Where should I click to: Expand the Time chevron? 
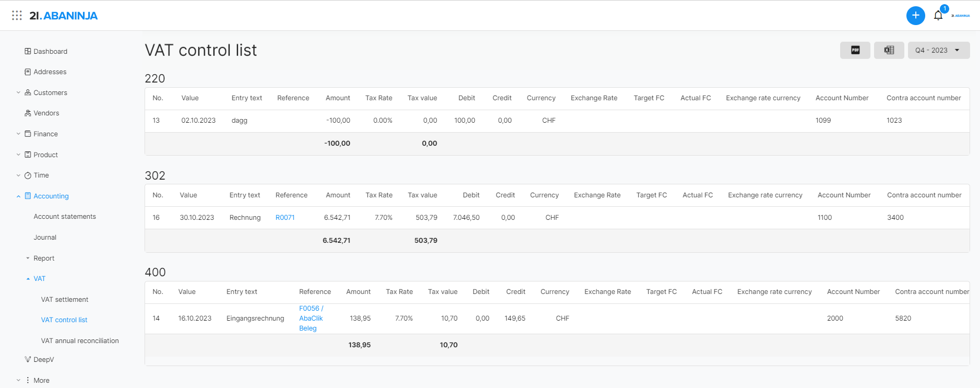tap(18, 175)
